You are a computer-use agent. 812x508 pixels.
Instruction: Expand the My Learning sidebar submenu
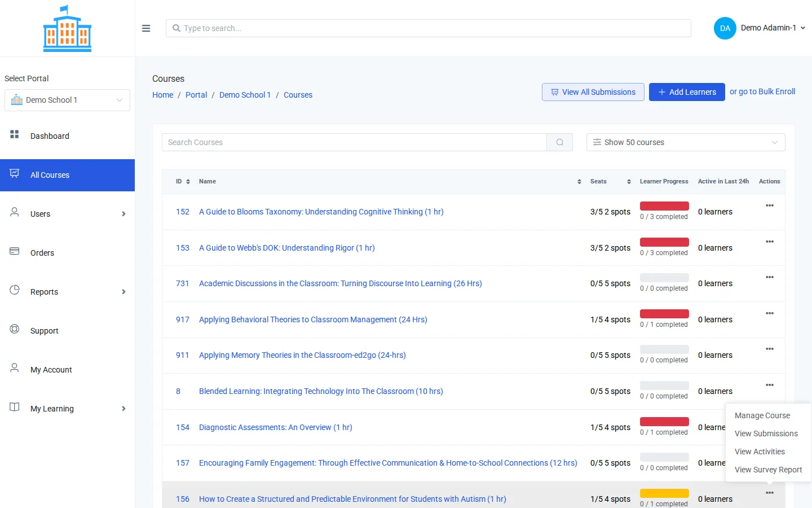tap(123, 409)
